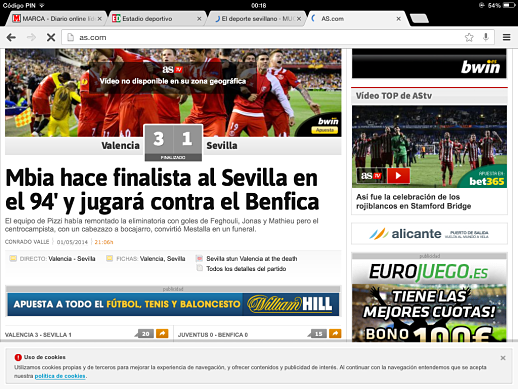Switch to MARCA Diario online tab

click(x=53, y=19)
